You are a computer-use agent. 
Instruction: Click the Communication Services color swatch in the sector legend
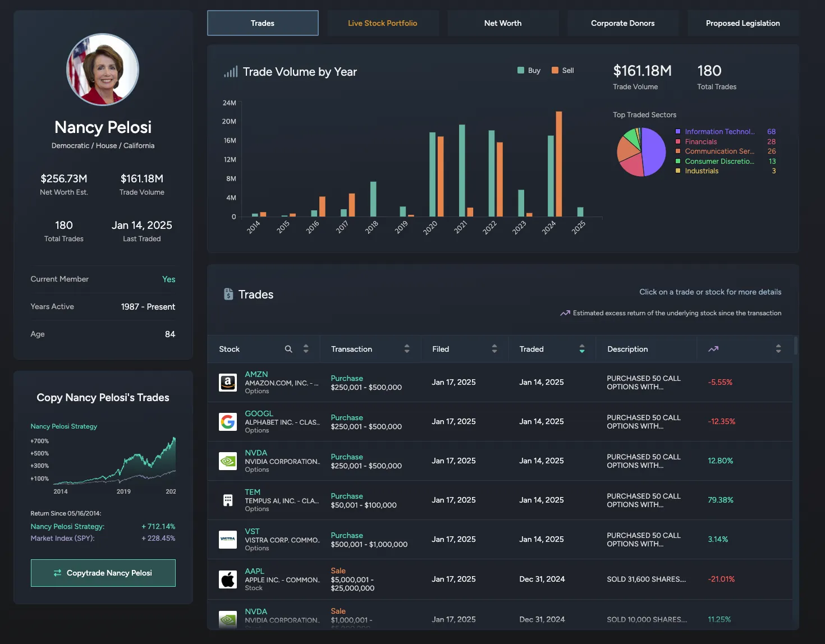click(x=678, y=151)
